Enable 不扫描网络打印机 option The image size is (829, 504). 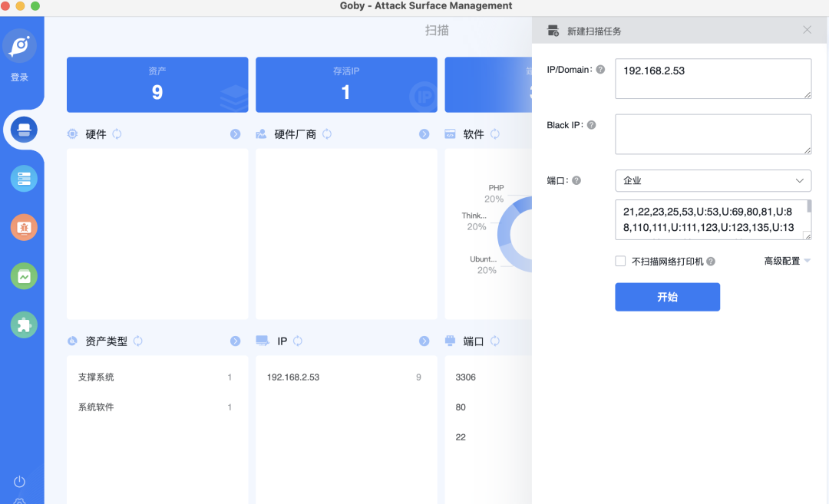click(x=619, y=261)
